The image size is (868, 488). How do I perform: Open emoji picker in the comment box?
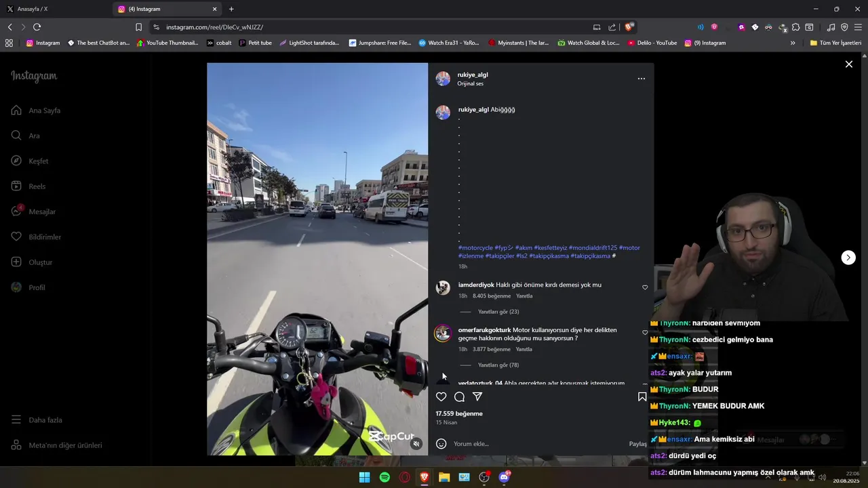[x=441, y=444]
